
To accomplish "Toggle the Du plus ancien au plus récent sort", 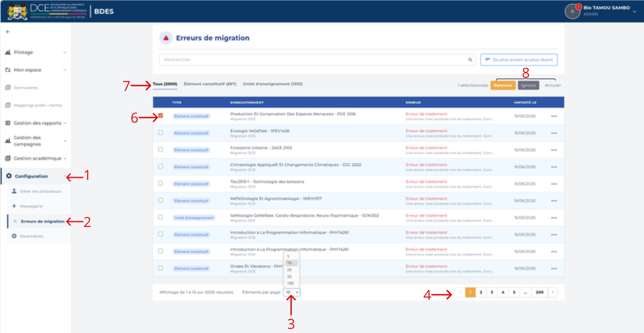I will point(519,60).
